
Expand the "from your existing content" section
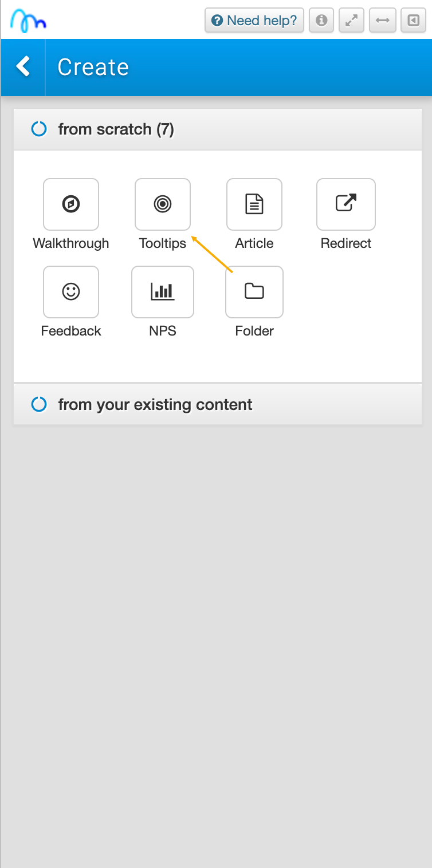218,405
